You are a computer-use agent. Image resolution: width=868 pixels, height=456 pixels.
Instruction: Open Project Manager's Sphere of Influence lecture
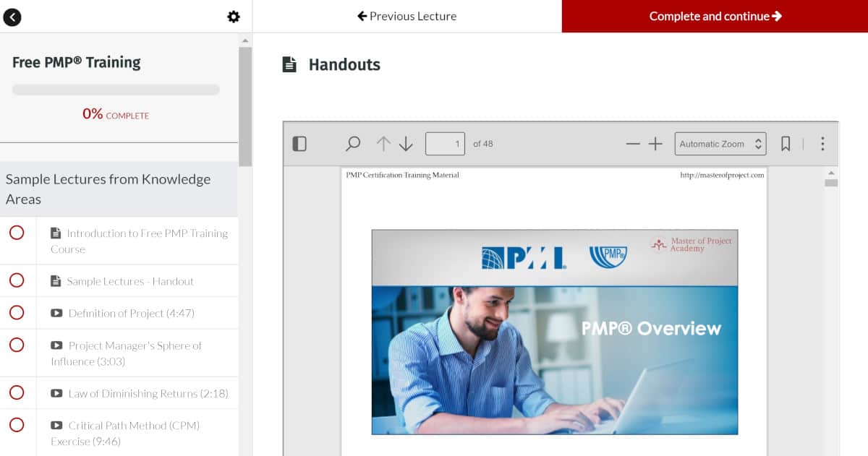(126, 353)
